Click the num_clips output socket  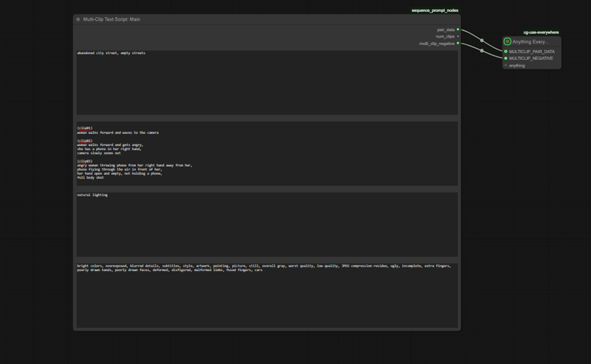(x=458, y=37)
